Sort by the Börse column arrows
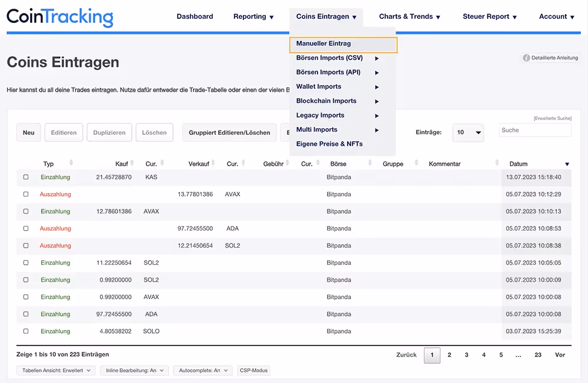Viewport: 588px width, 383px height. pos(370,163)
